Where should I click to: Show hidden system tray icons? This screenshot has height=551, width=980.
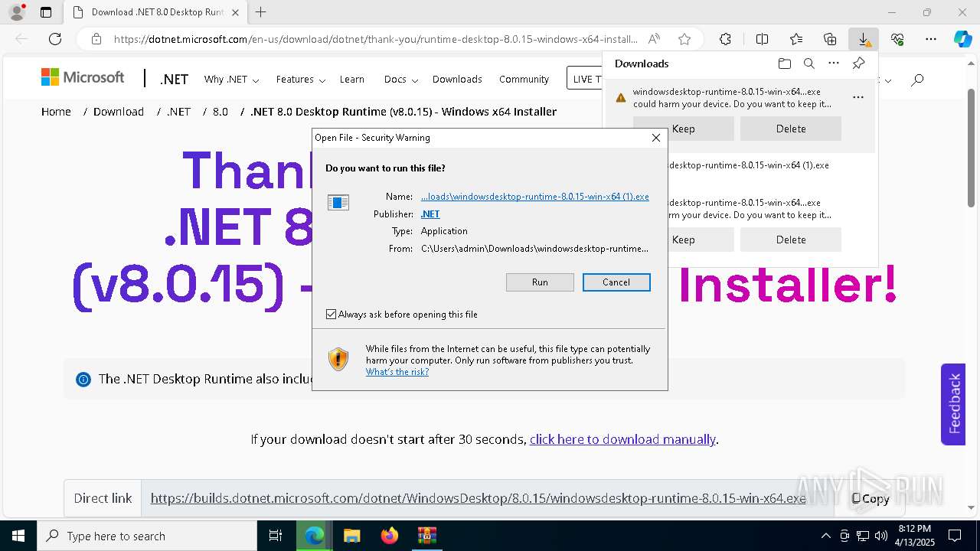(x=825, y=536)
